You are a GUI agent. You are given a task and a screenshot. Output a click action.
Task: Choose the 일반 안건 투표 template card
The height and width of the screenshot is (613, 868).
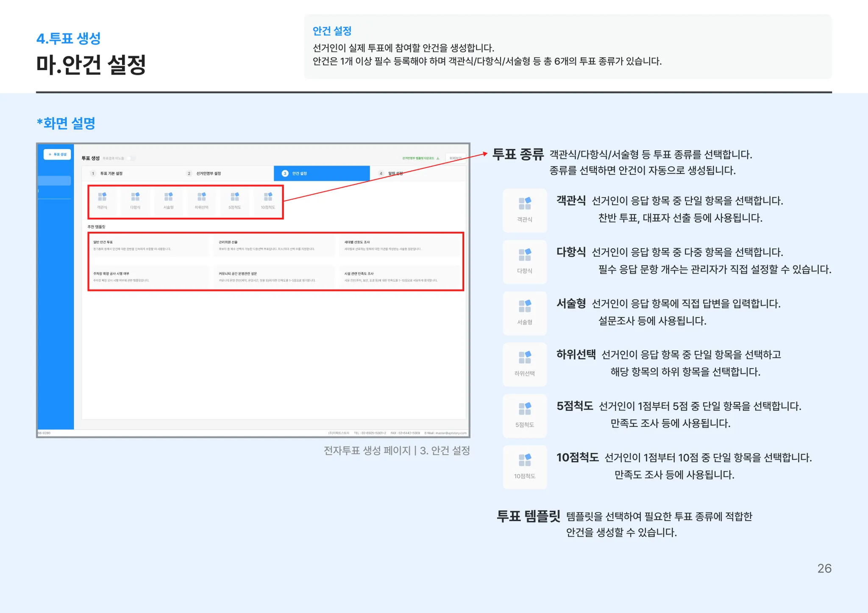150,246
